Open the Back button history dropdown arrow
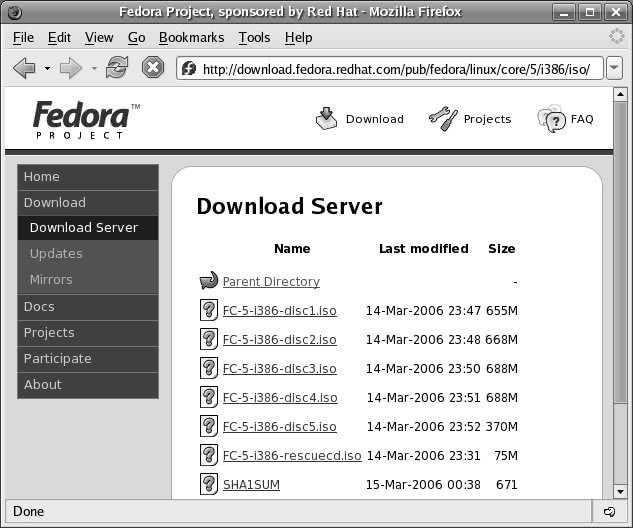The width and height of the screenshot is (633, 528). [47, 68]
